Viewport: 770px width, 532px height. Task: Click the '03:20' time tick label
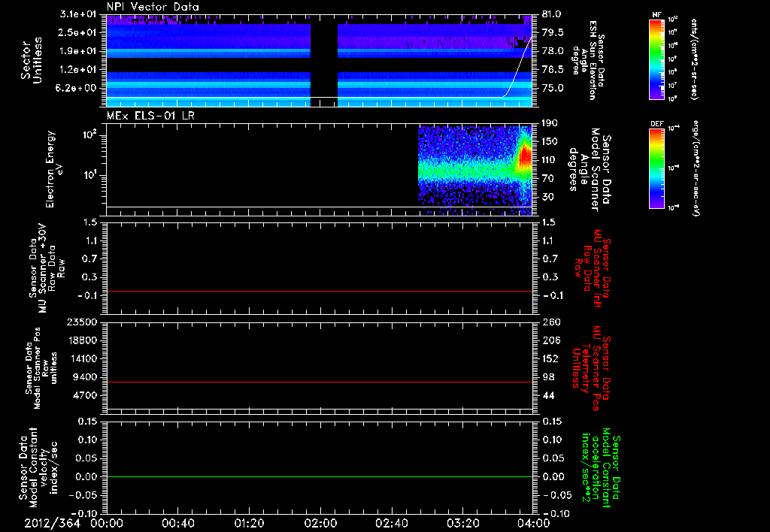point(462,523)
